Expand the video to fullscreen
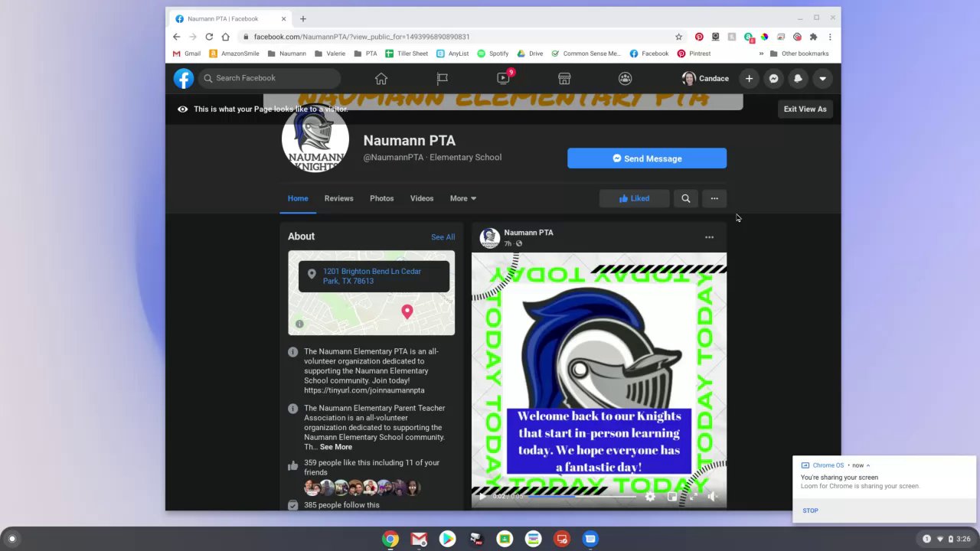Screen dimensions: 980x551 point(693,496)
